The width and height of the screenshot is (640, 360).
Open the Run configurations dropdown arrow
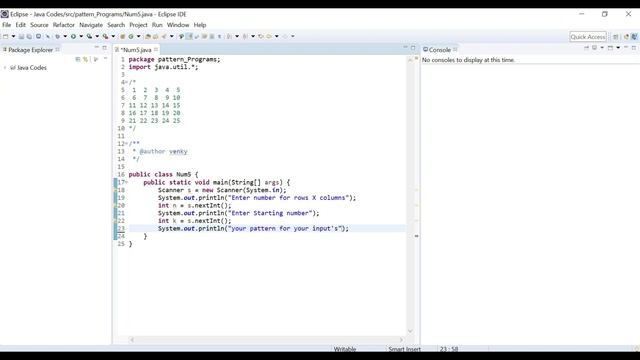81,36
